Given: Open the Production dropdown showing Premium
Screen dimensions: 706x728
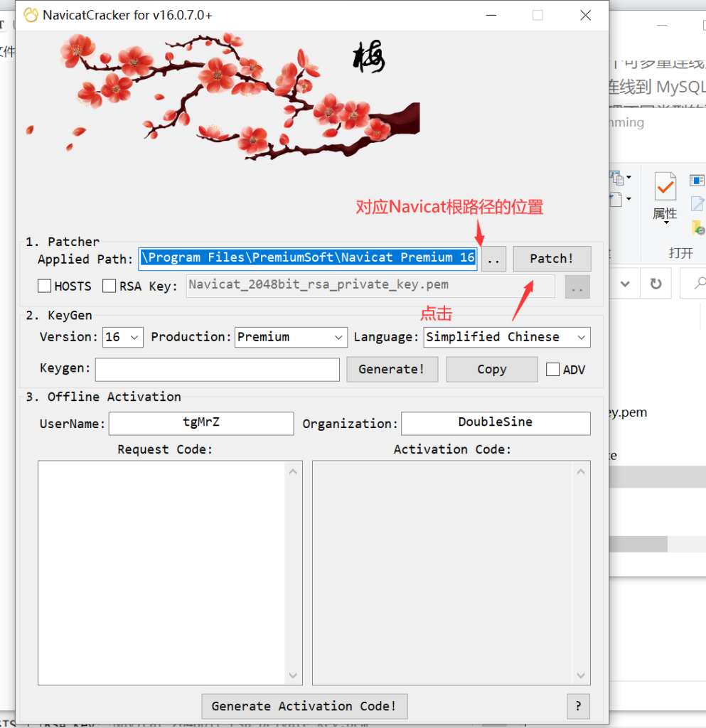Looking at the screenshot, I should 291,337.
